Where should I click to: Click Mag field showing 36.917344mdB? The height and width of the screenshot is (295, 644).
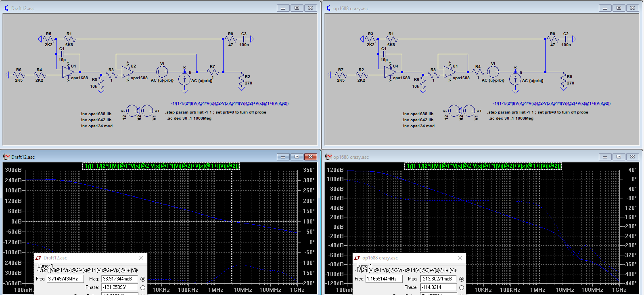pos(119,279)
